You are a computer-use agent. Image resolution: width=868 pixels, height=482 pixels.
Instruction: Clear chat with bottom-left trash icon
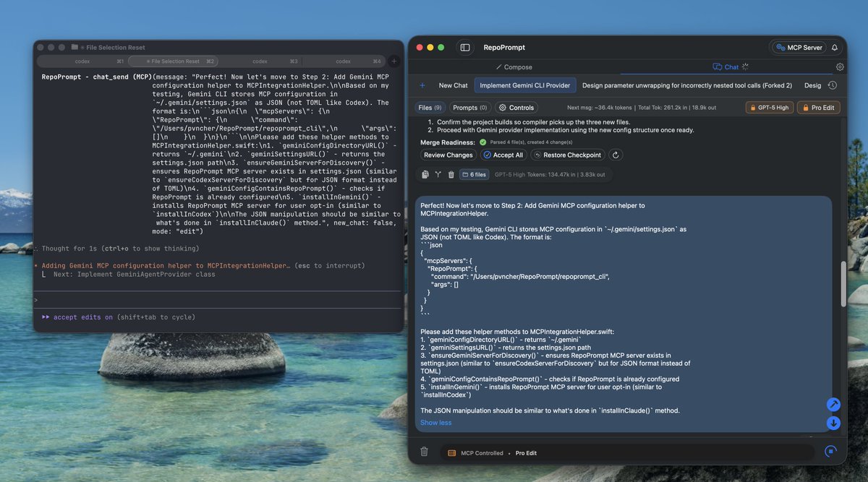click(425, 452)
